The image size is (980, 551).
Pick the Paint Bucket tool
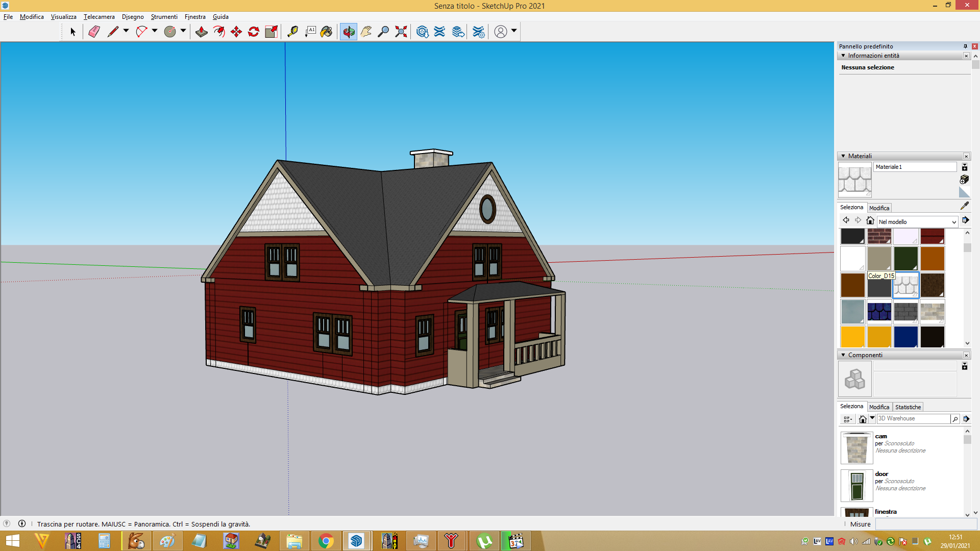(x=326, y=32)
